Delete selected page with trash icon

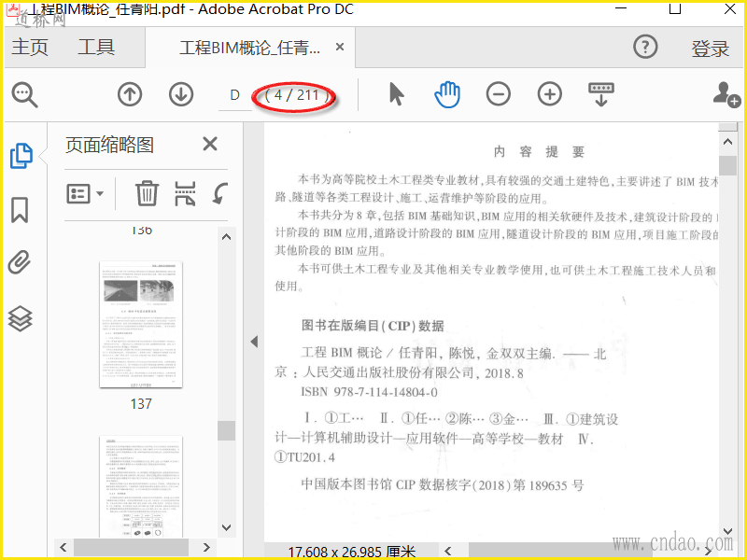coord(147,193)
